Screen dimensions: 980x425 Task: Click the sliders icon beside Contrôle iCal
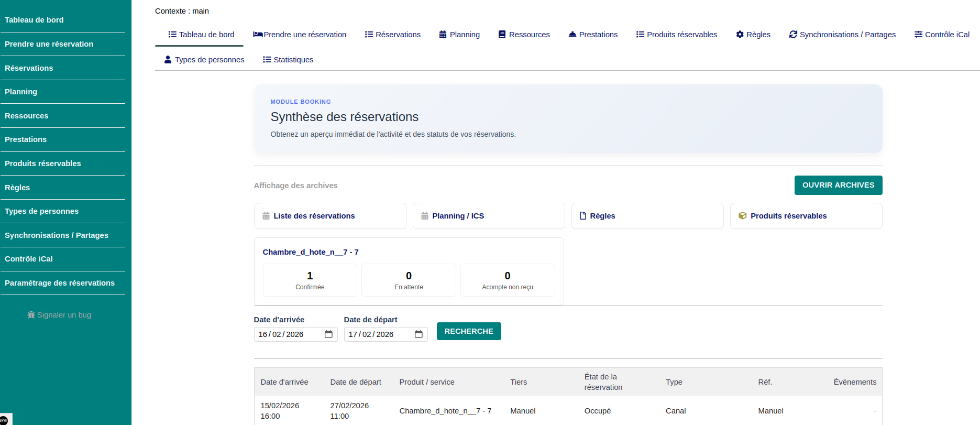point(918,35)
